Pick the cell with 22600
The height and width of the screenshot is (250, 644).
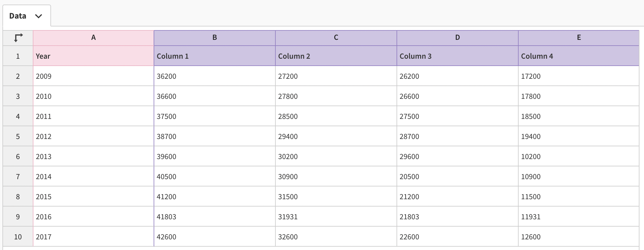tap(458, 237)
